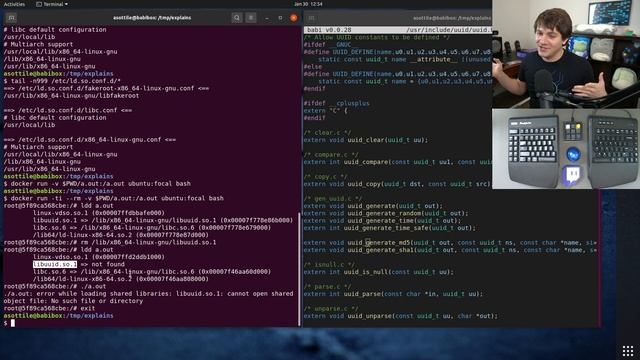Click the uuid_copy declaration line

(397, 184)
